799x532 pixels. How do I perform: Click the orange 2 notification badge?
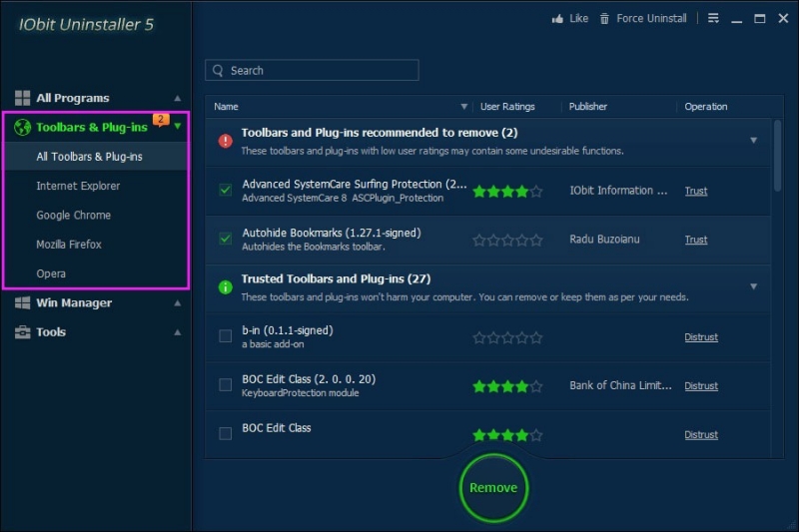pos(161,120)
